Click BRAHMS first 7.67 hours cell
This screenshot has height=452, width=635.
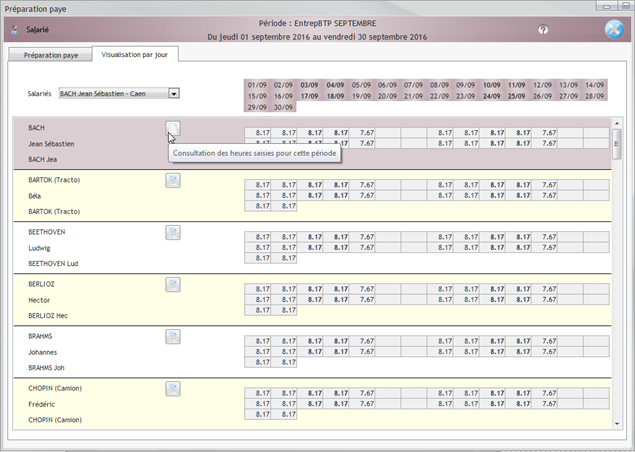click(367, 341)
